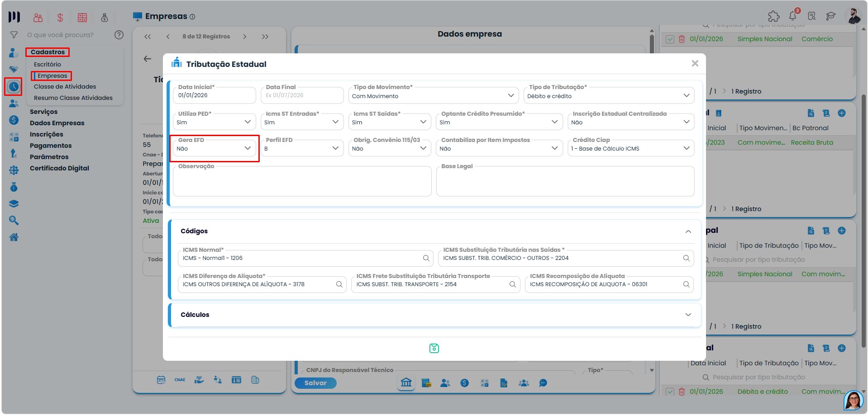868x415 pixels.
Task: Click the help question mark icon
Action: [119, 35]
